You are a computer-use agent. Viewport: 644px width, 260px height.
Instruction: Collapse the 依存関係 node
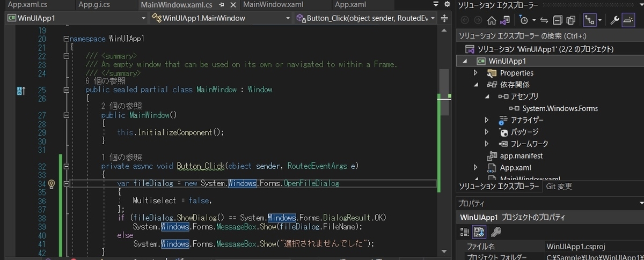point(475,85)
